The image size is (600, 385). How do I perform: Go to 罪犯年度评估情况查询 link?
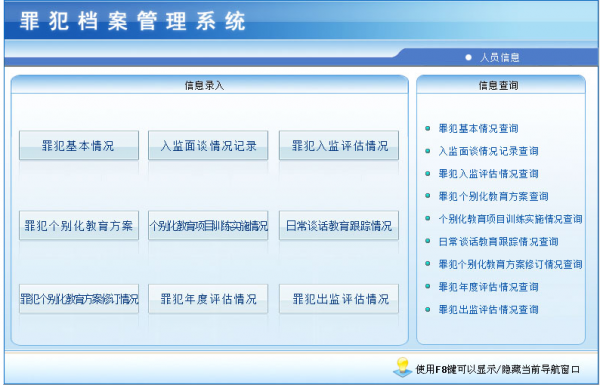click(488, 287)
